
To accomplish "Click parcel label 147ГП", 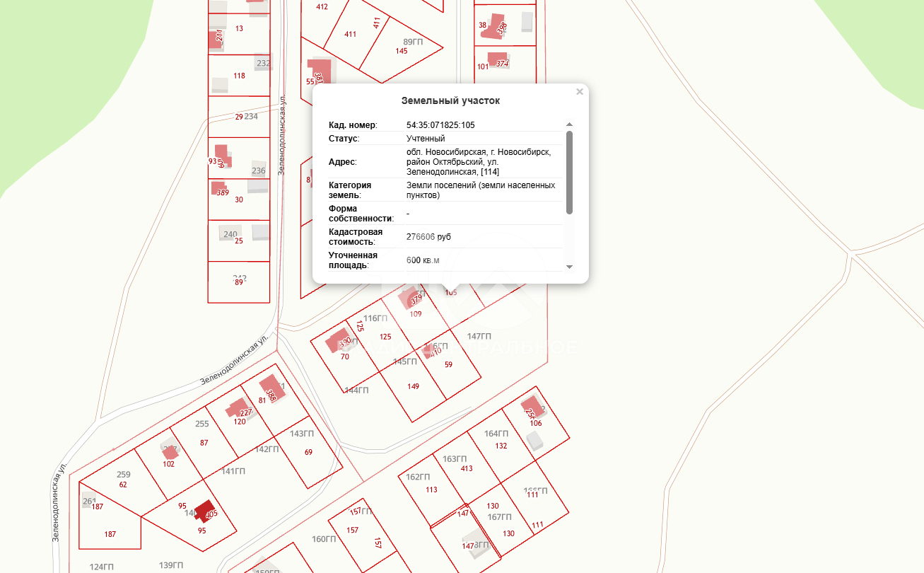I will [x=479, y=336].
